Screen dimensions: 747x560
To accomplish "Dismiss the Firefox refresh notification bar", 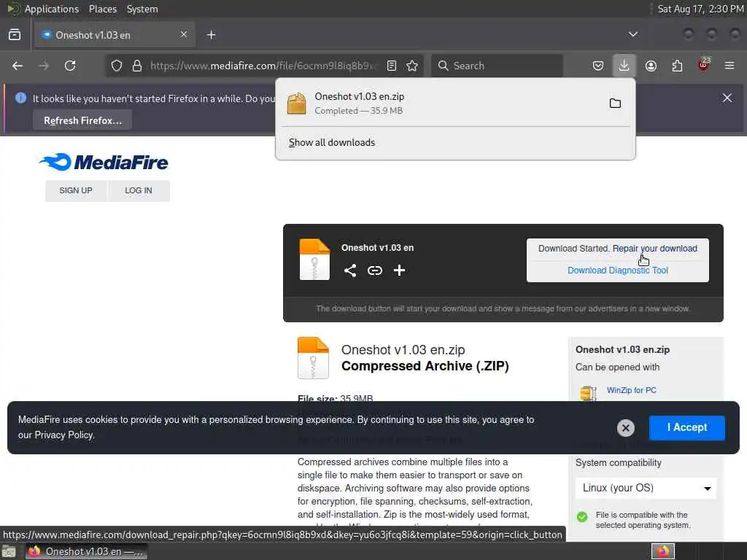I will (x=727, y=98).
